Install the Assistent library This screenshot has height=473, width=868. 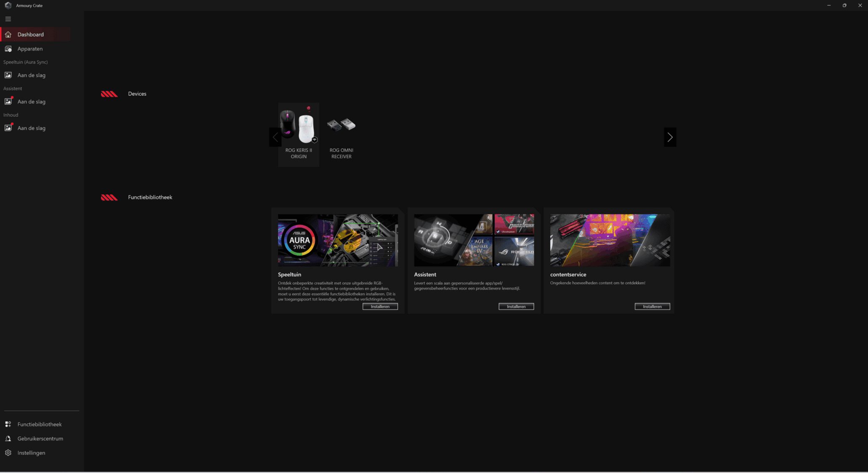click(x=516, y=307)
